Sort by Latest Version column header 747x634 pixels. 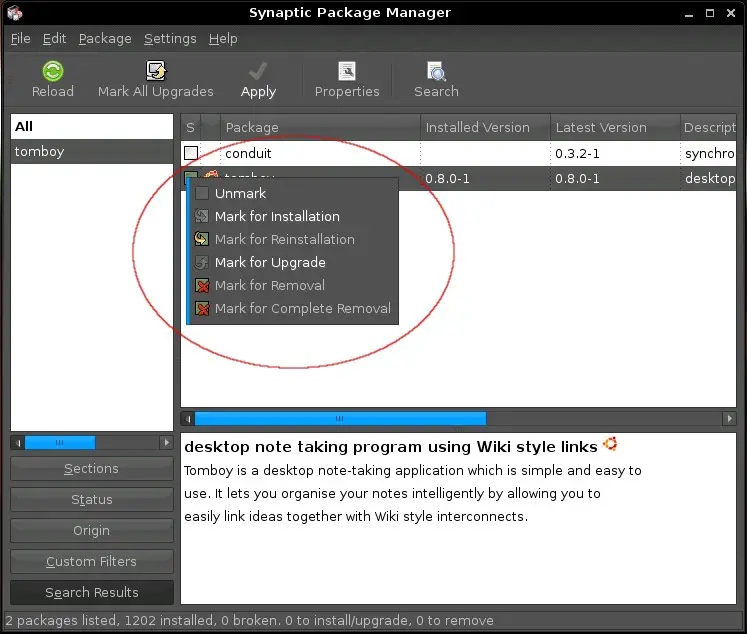[x=615, y=127]
